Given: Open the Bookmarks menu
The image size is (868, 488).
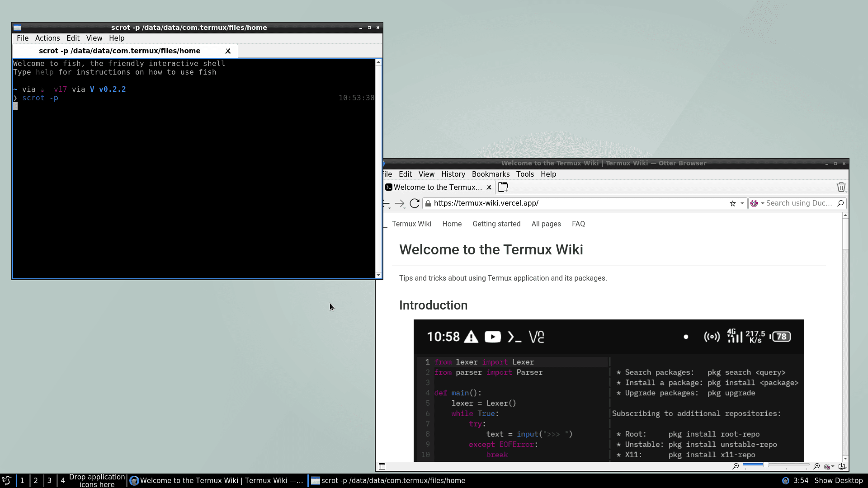Looking at the screenshot, I should (491, 174).
